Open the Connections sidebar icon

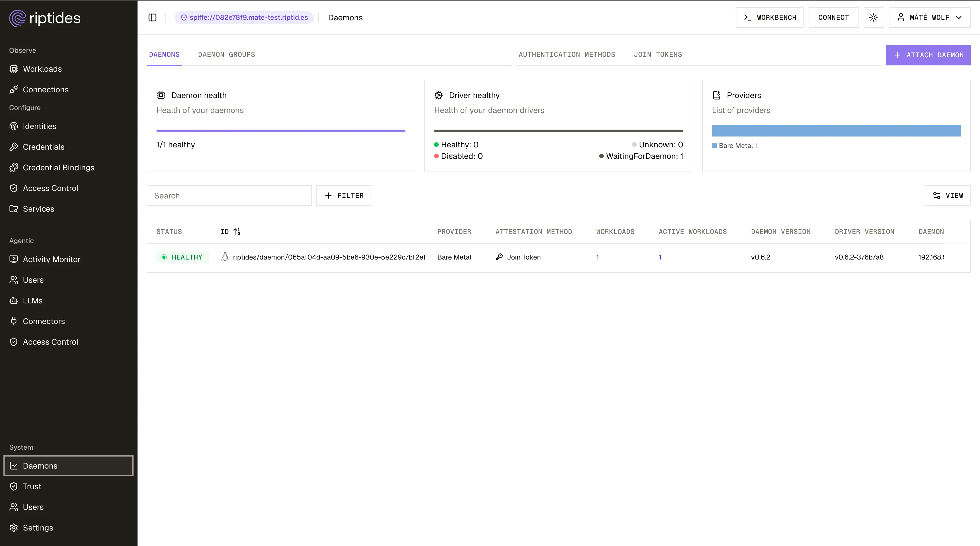coord(14,89)
